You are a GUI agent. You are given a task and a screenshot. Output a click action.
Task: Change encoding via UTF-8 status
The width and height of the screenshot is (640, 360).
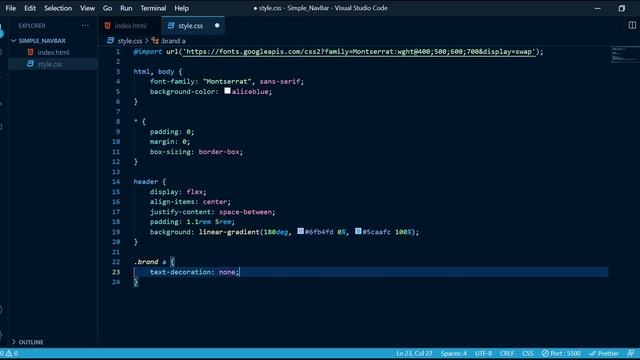[x=483, y=353]
